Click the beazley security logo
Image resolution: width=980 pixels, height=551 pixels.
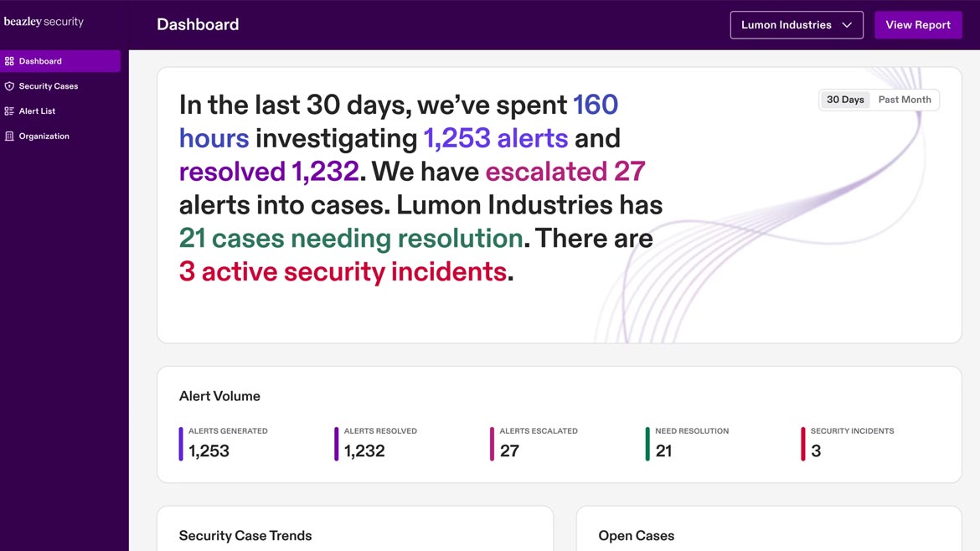tap(44, 22)
